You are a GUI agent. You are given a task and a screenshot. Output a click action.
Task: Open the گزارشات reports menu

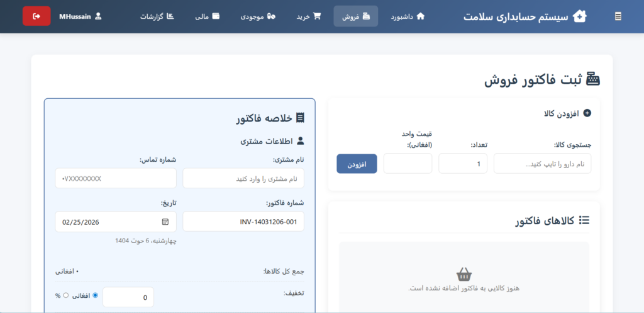[x=157, y=16]
